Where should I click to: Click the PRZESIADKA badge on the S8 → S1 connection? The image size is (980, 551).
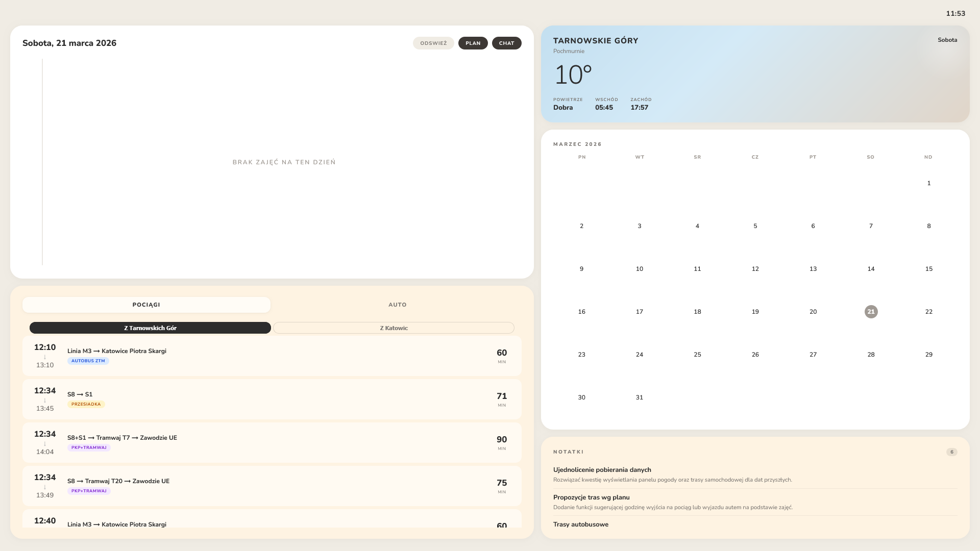pos(86,404)
